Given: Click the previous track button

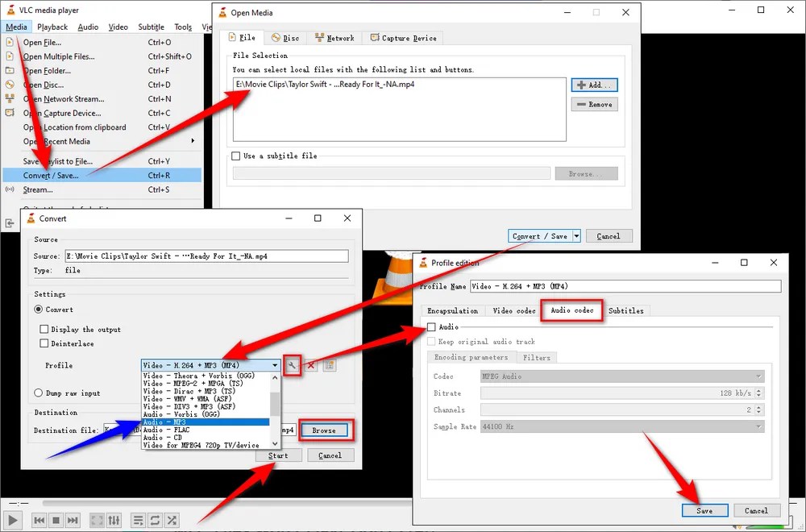Looking at the screenshot, I should coord(39,520).
